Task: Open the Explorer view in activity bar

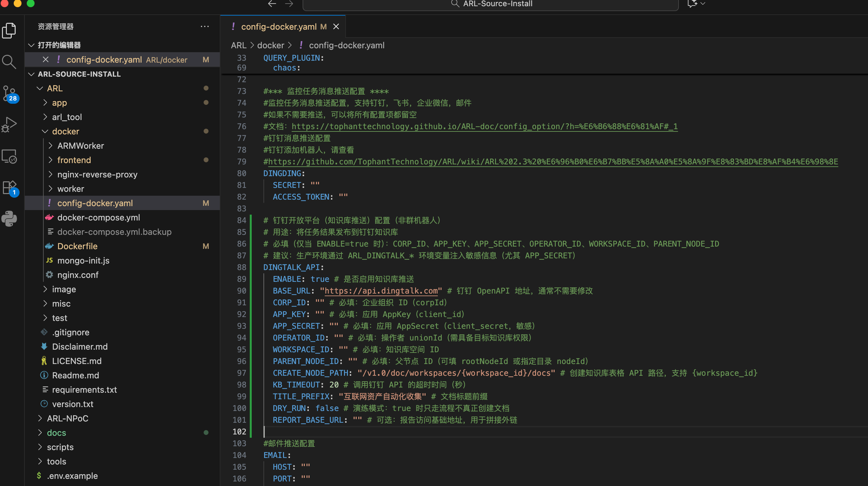Action: coord(9,31)
